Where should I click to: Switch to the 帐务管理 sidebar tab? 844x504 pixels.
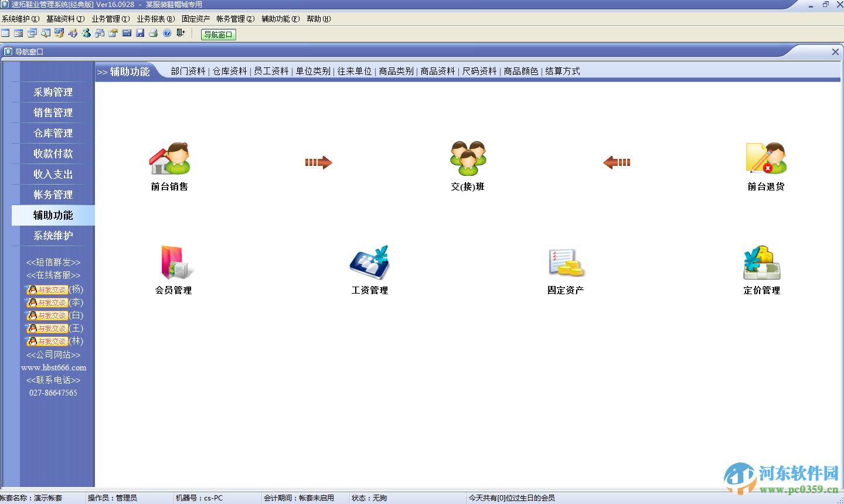tap(53, 195)
